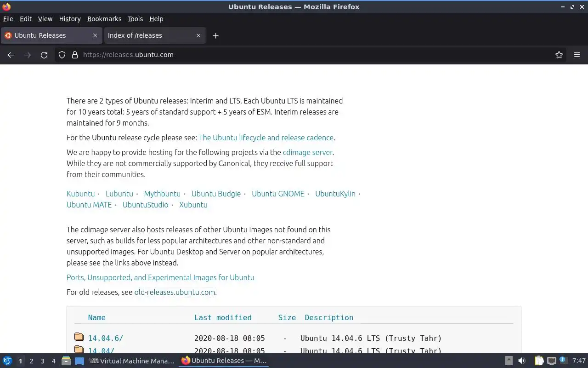
Task: Open the volume speaker tray icon
Action: click(522, 361)
